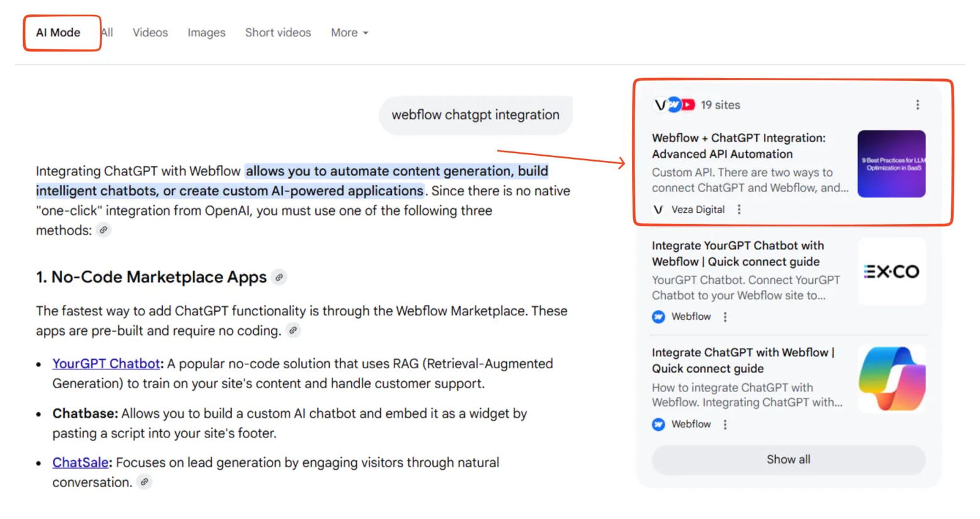Open options menu under YourGPT Chatbot result
The width and height of the screenshot is (980, 519).
coord(725,317)
